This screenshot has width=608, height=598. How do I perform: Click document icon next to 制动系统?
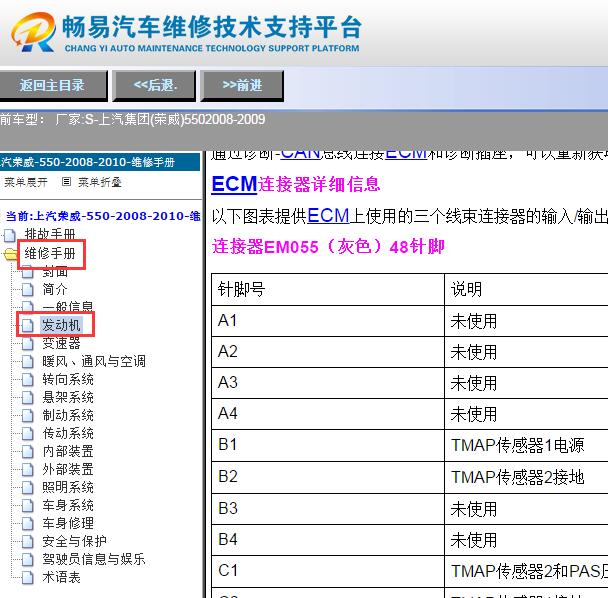tap(27, 415)
